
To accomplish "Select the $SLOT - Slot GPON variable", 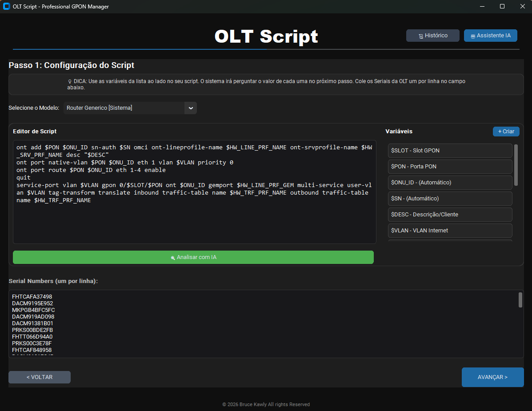I will 450,151.
